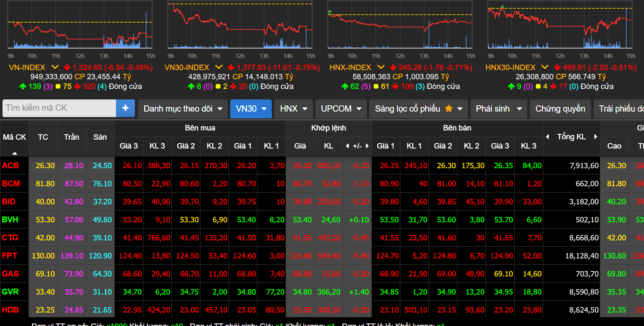Open the VN-INDEX intraday chart

point(80,25)
